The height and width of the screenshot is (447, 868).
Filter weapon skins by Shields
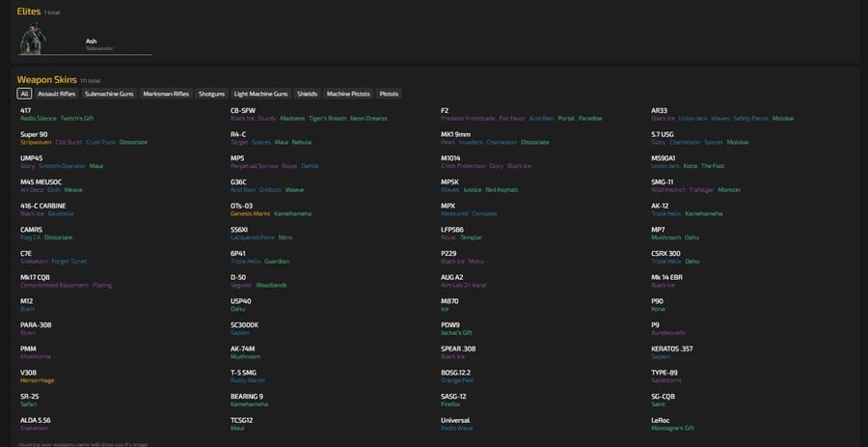(x=307, y=94)
